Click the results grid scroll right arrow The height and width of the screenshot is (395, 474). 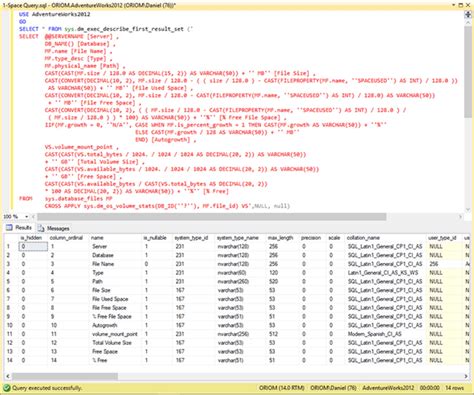click(466, 376)
